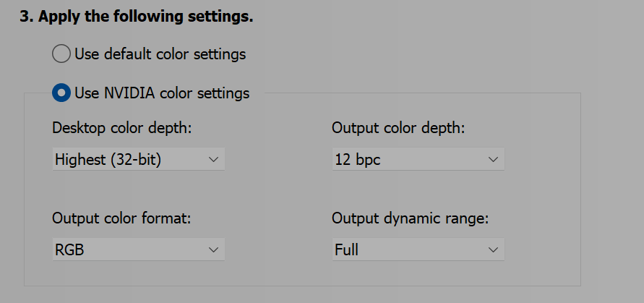Click the "Output dynamic range:" label
Viewport: 644px width, 303px height.
(411, 218)
